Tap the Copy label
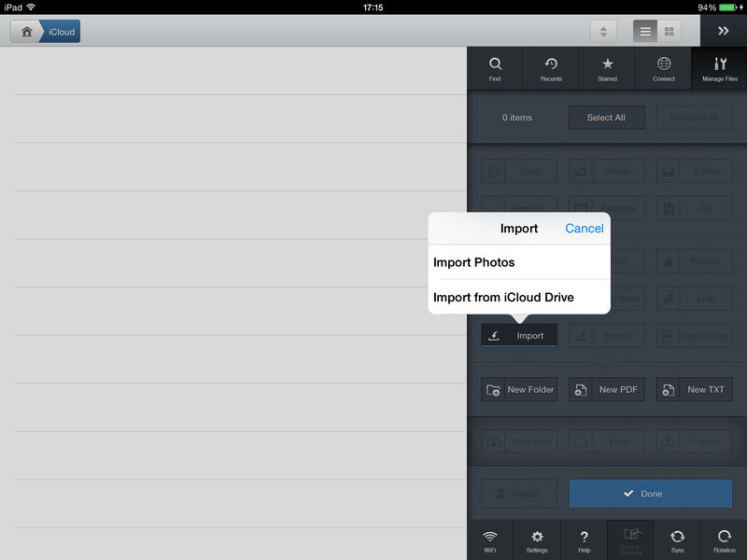The image size is (747, 560). click(x=530, y=171)
